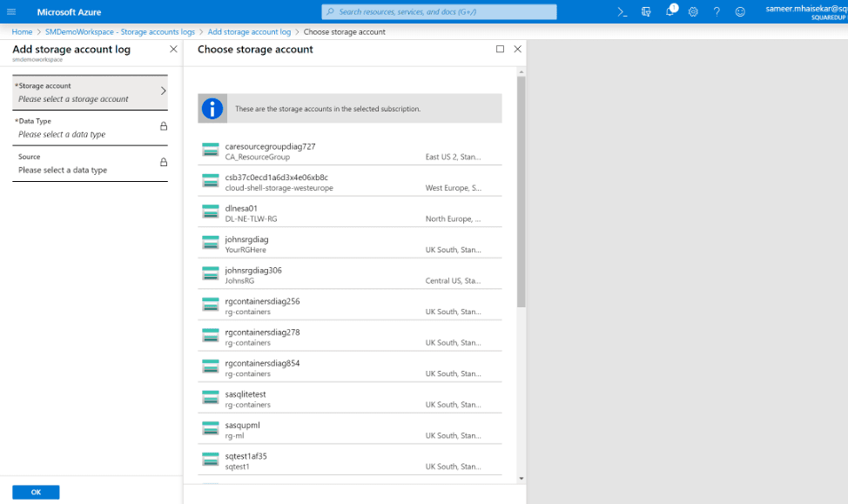Navigate to Home via the breadcrumb
The width and height of the screenshot is (848, 504).
click(x=22, y=31)
